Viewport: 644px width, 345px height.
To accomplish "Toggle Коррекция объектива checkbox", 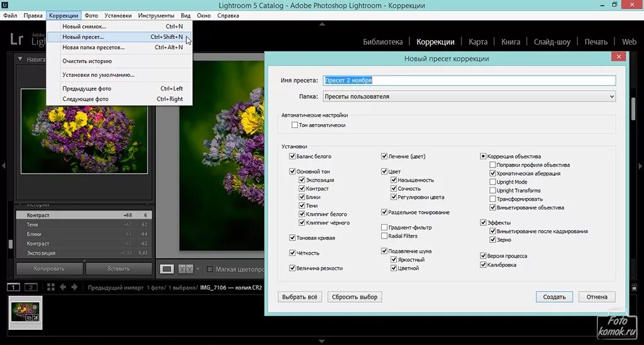I will (483, 156).
